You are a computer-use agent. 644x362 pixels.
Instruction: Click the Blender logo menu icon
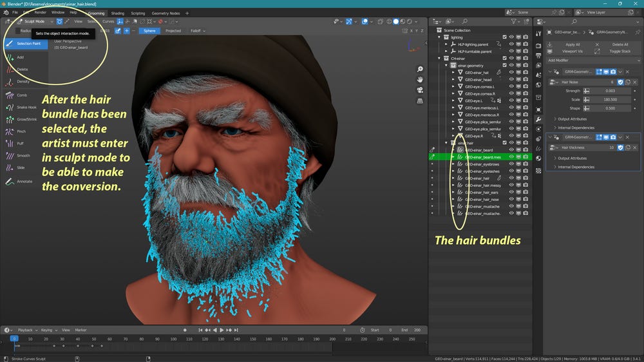tap(6, 13)
